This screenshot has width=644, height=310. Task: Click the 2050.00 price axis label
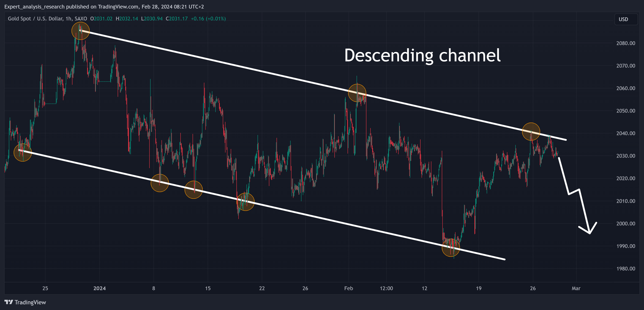click(x=626, y=111)
